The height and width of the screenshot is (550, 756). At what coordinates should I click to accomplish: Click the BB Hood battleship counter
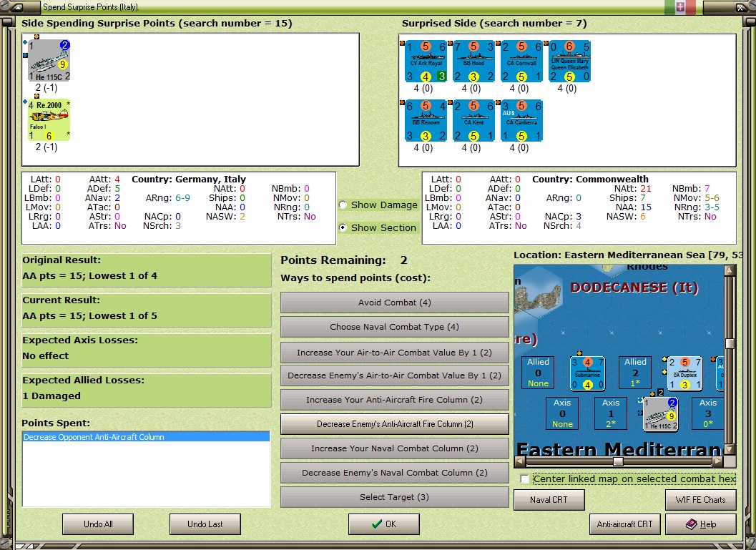click(x=474, y=62)
